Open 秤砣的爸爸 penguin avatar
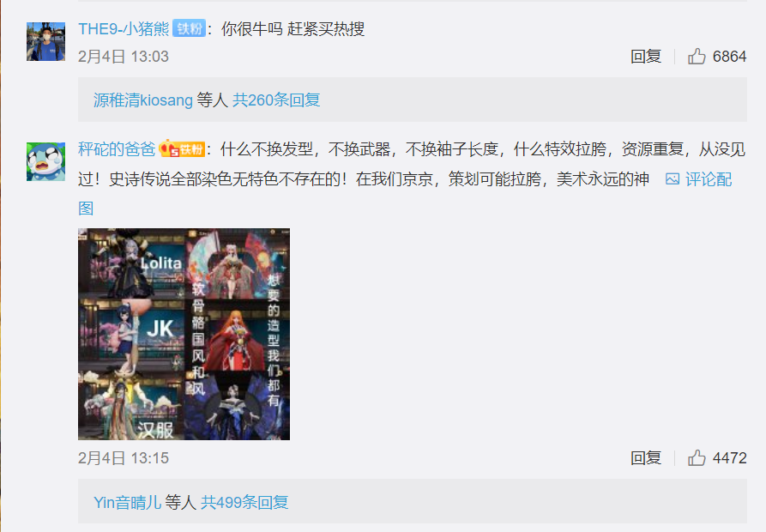Screen dimensions: 766x532 (46, 161)
